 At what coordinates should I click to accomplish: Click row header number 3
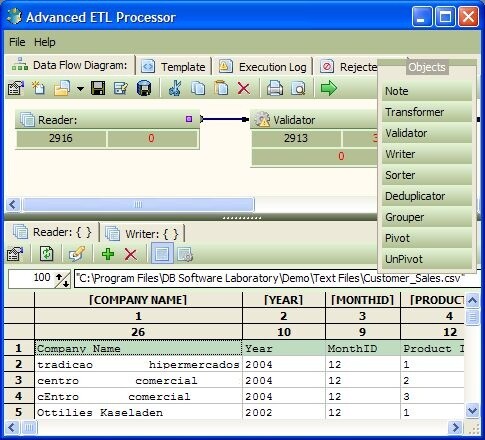(x=19, y=380)
